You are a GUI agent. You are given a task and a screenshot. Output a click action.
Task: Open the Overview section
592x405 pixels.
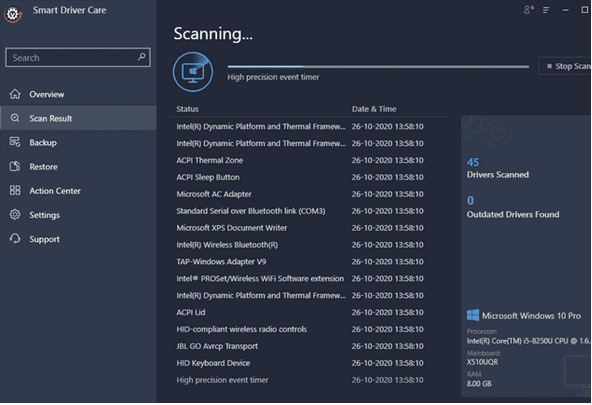[79, 94]
